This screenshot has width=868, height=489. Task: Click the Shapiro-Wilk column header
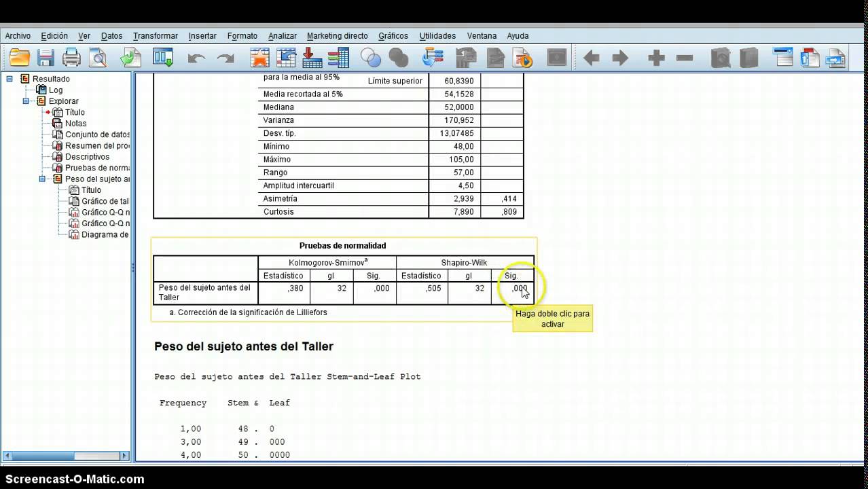click(x=465, y=263)
